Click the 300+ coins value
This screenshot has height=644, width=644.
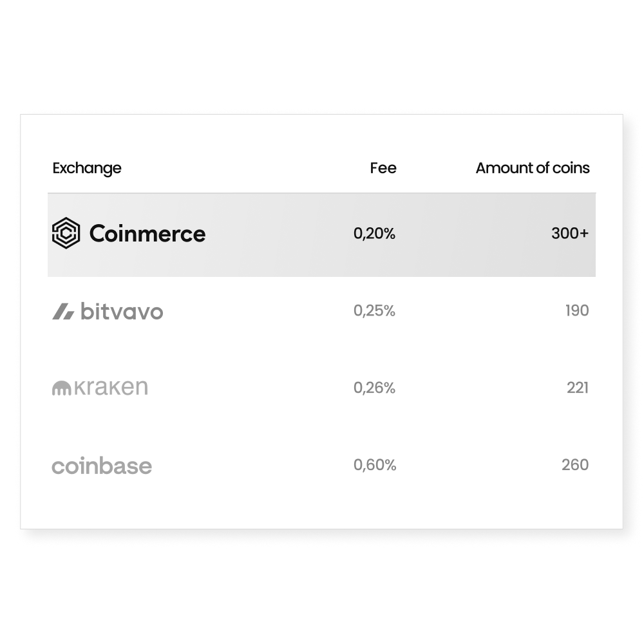point(570,234)
